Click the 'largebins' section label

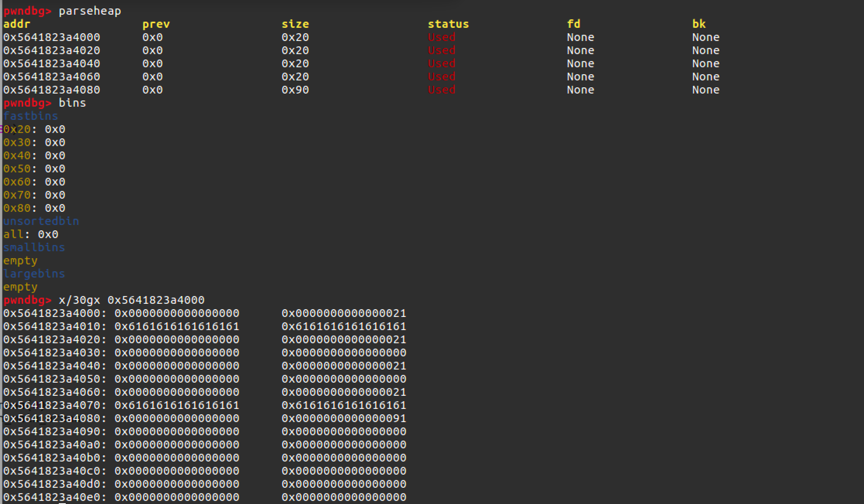coord(34,274)
